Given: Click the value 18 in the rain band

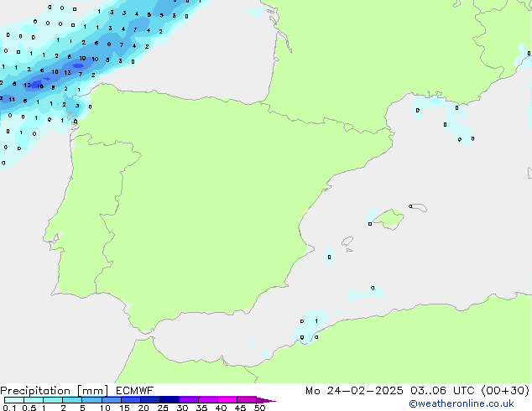Looking at the screenshot, I should (x=39, y=86).
